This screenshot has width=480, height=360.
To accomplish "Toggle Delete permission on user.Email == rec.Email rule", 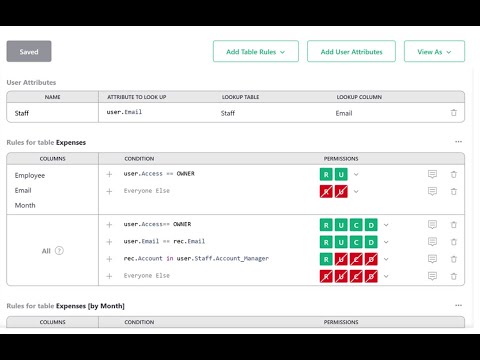I will pyautogui.click(x=371, y=242).
